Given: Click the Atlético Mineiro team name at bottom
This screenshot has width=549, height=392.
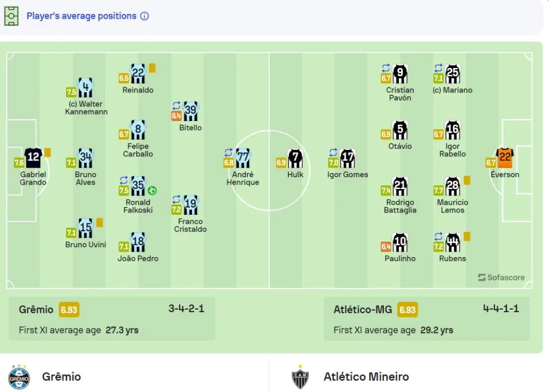Looking at the screenshot, I should pyautogui.click(x=366, y=376).
